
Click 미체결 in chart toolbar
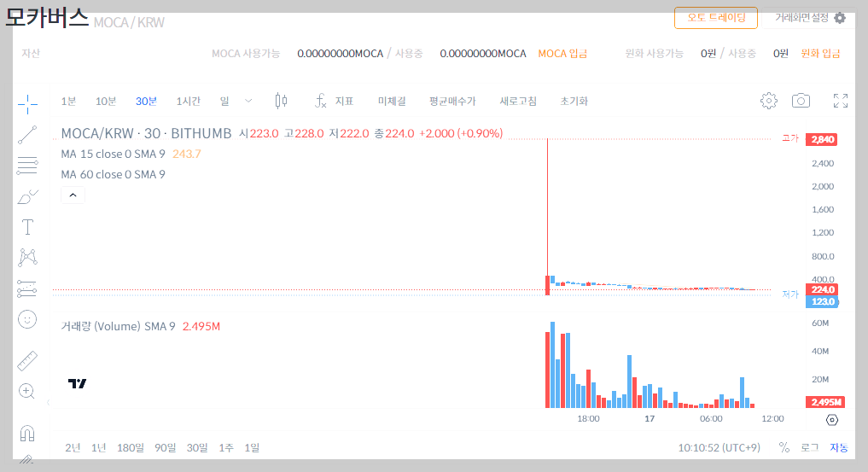pyautogui.click(x=392, y=102)
